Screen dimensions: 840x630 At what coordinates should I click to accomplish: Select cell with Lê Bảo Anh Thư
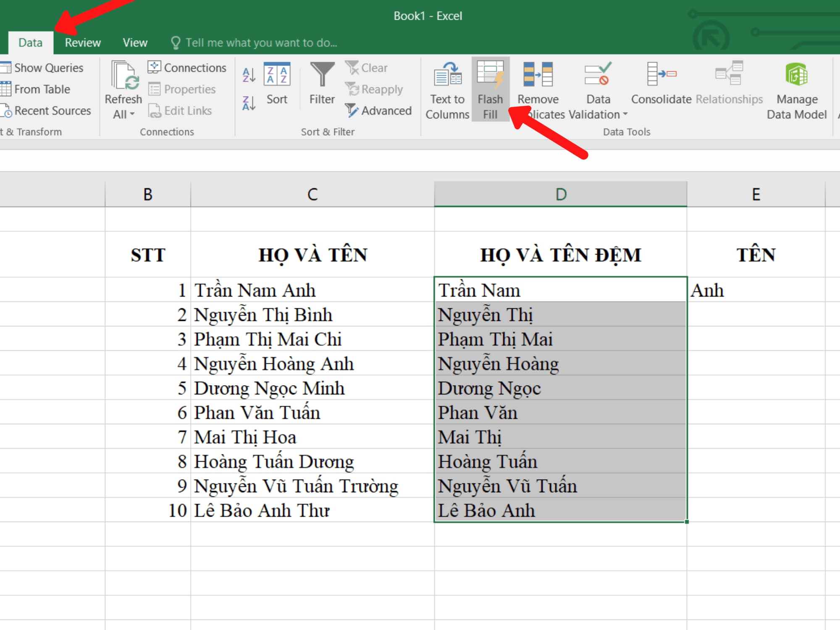312,510
